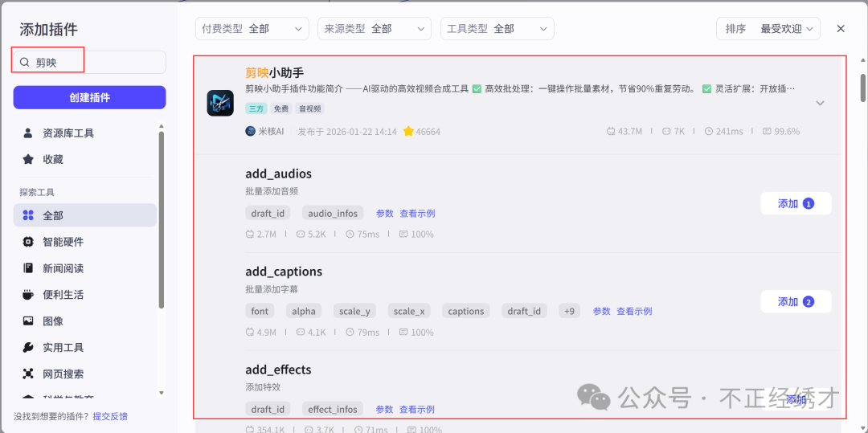Click the 提交反馈 link
Viewport: 868px width, 433px height.
110,416
